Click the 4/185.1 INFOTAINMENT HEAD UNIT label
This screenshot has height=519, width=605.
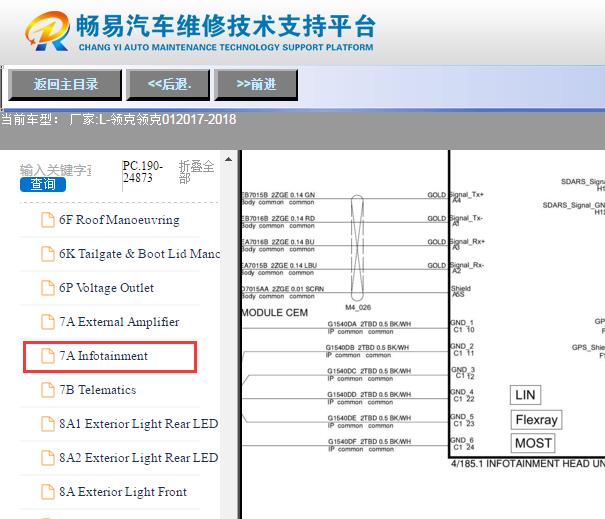click(x=528, y=463)
